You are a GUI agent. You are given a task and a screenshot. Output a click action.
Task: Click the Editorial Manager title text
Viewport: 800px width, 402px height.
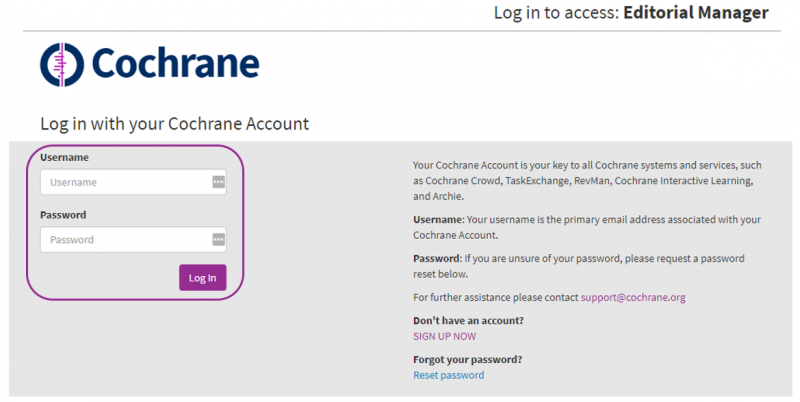pyautogui.click(x=695, y=13)
